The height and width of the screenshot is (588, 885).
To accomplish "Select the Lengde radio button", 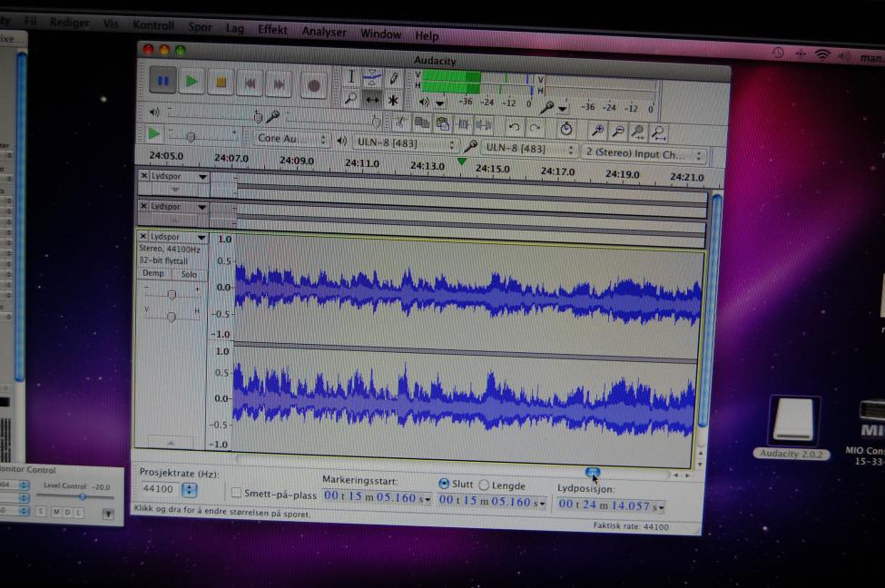I will [x=484, y=485].
